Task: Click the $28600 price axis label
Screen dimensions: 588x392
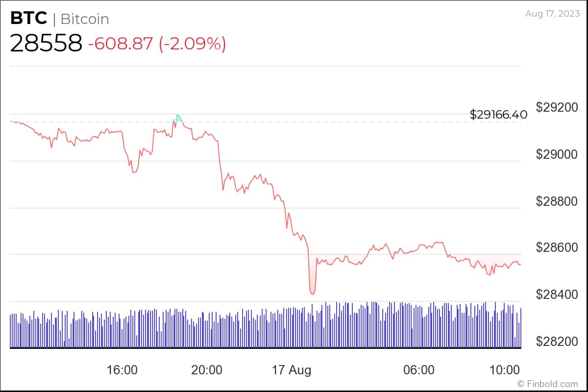Action: point(557,247)
